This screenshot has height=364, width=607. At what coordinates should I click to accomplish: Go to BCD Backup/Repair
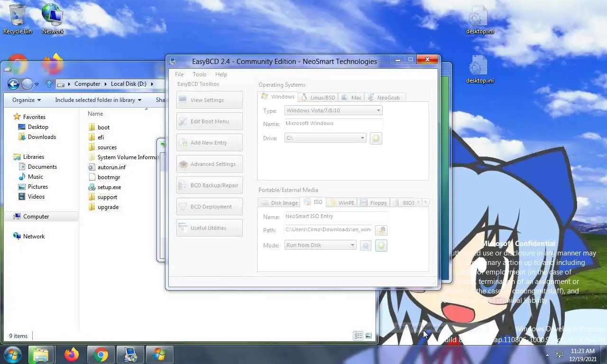point(209,185)
